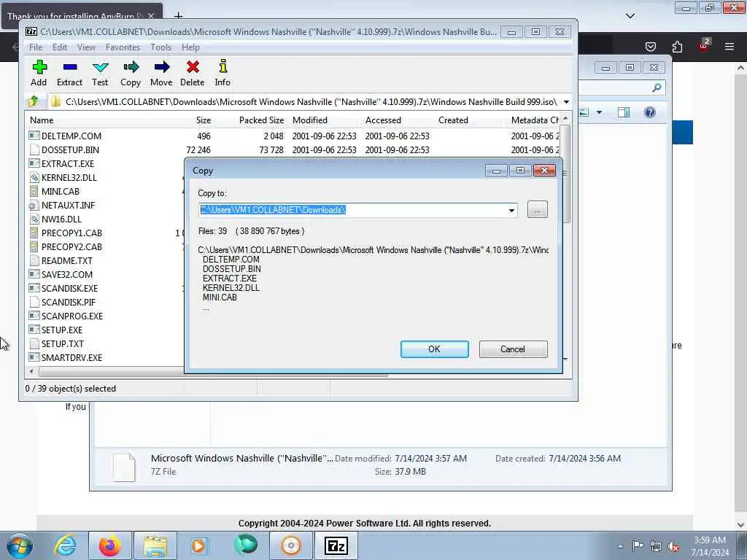This screenshot has width=747, height=560.
Task: Select README.TXT in file list
Action: point(67,260)
